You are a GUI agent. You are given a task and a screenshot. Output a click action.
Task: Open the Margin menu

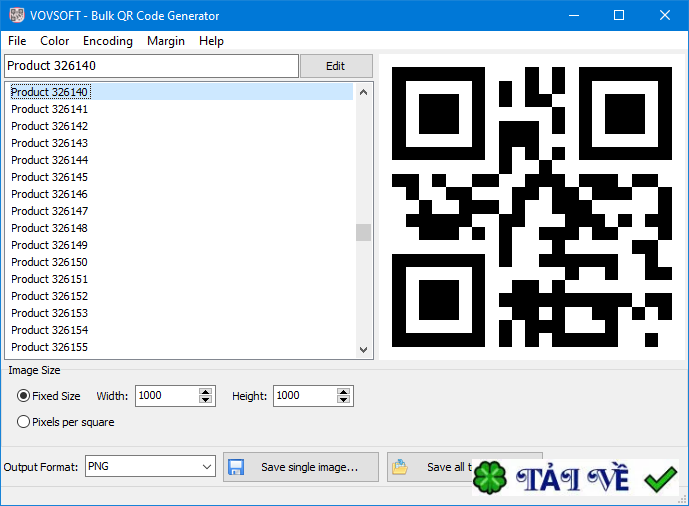[x=165, y=41]
